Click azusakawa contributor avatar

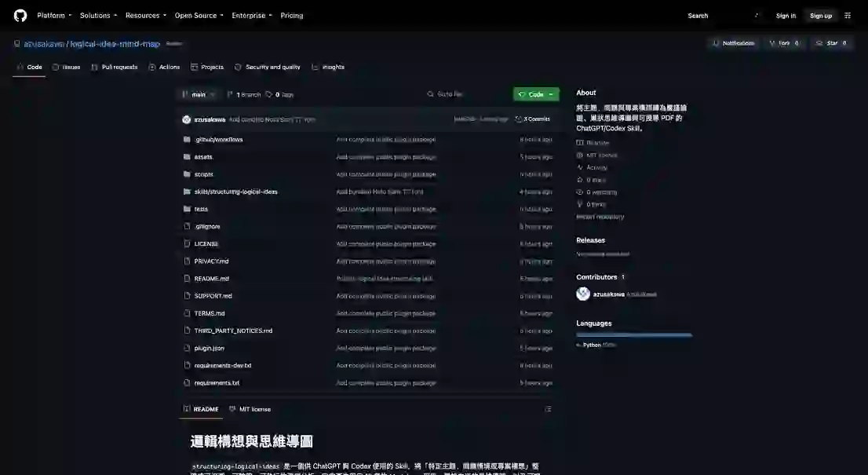point(583,294)
